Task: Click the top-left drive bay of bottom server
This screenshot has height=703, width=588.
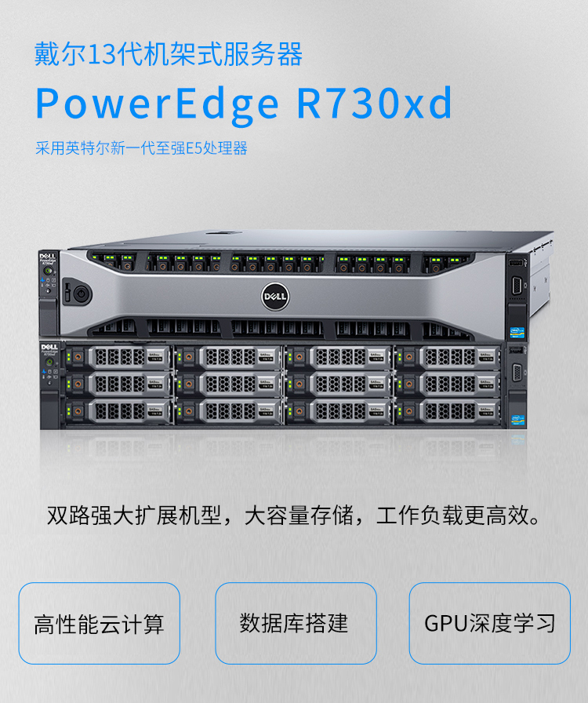Action: tap(118, 357)
